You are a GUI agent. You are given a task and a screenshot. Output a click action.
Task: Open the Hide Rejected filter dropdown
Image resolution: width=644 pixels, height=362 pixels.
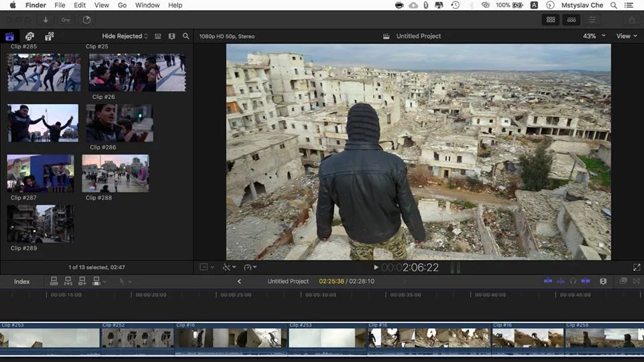125,36
